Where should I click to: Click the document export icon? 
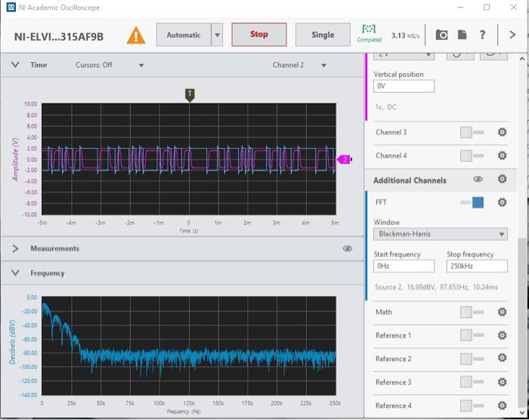pyautogui.click(x=462, y=35)
